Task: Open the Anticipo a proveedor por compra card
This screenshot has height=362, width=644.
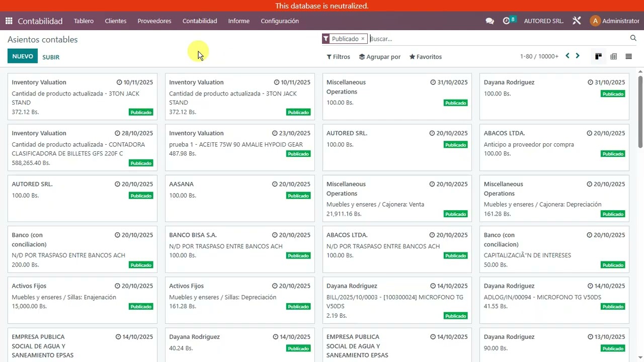Action: 554,147
